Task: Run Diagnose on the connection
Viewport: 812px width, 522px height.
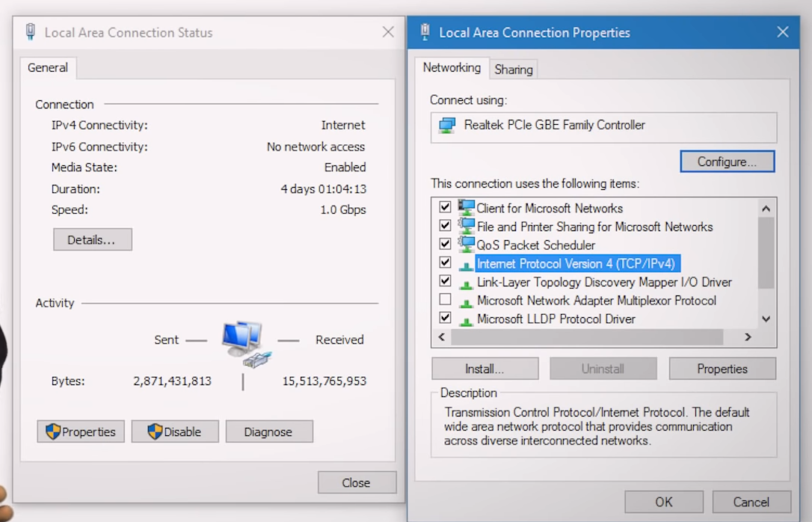Action: [269, 432]
